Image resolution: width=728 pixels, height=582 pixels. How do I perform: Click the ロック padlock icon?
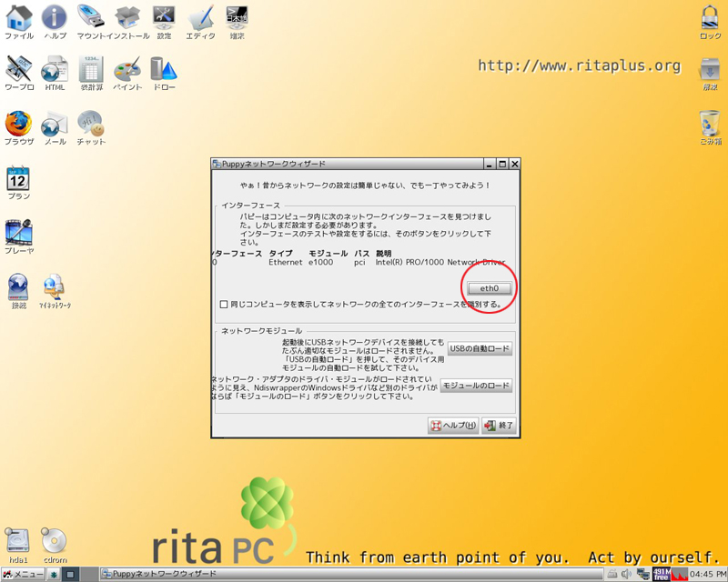(710, 18)
